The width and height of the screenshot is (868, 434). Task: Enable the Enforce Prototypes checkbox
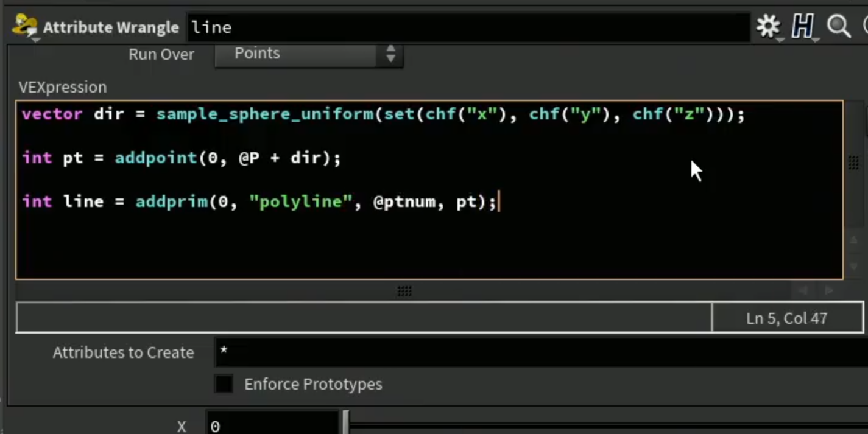[x=224, y=384]
